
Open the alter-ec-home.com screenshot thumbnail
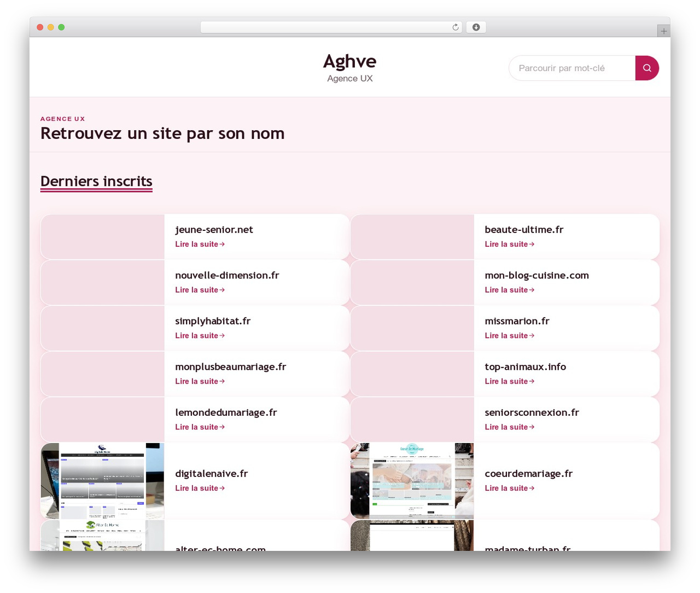click(102, 536)
